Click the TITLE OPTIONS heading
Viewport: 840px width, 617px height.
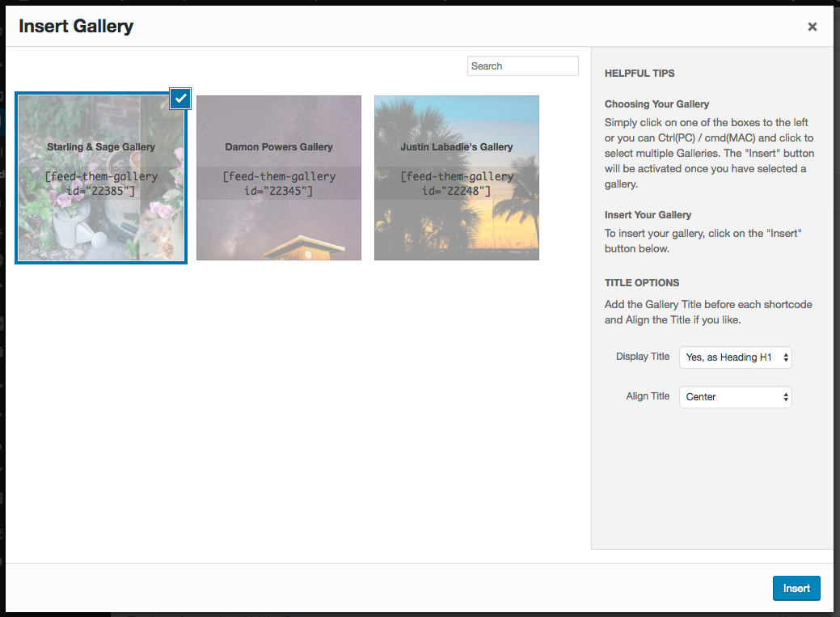(x=642, y=283)
